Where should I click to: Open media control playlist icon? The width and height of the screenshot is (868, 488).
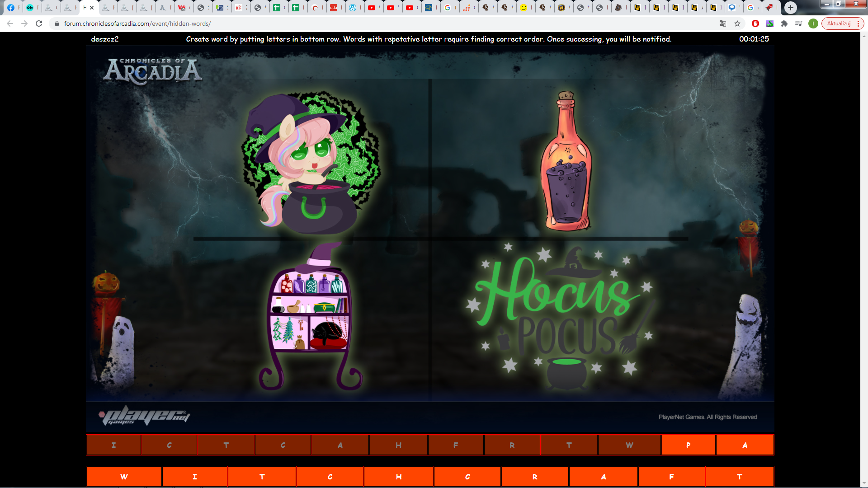[x=799, y=23]
